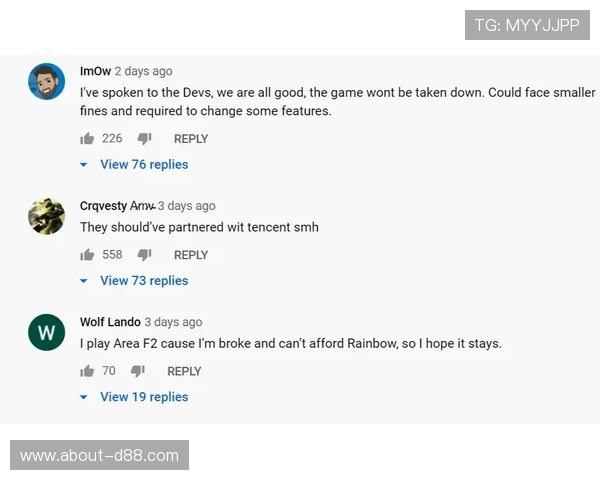Reply to ImOw's comment
Image resolution: width=600 pixels, height=480 pixels.
tap(191, 139)
